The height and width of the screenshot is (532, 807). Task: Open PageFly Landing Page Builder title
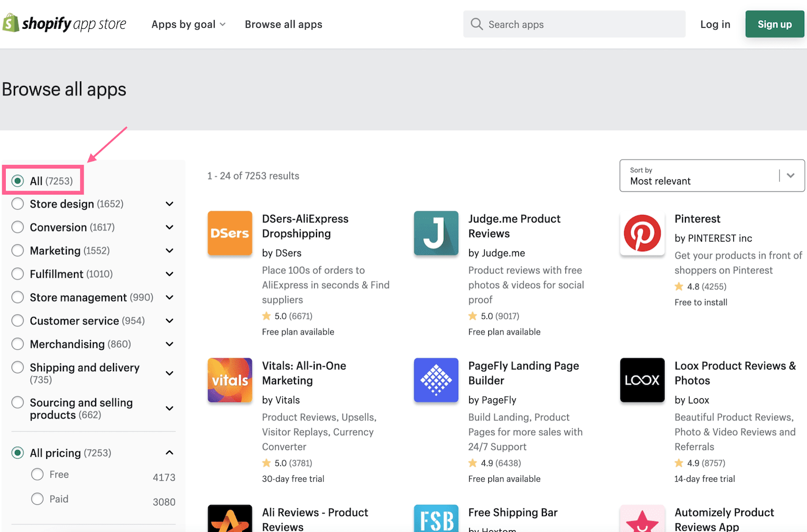coord(523,373)
